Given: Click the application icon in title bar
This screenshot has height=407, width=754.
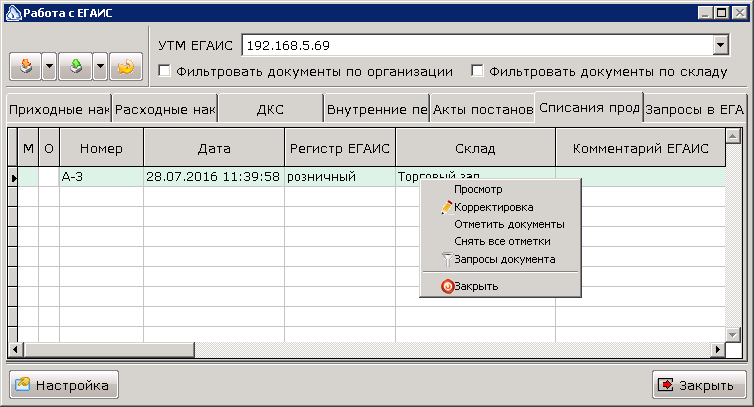Looking at the screenshot, I should (13, 13).
